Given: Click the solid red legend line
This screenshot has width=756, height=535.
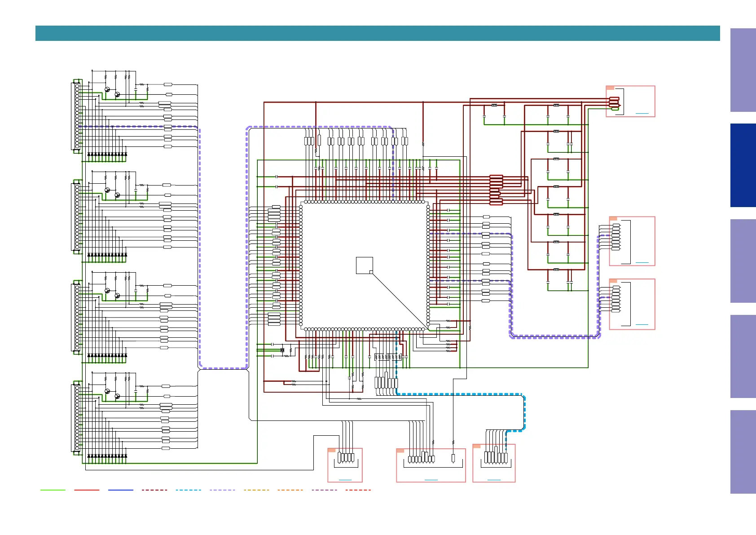Looking at the screenshot, I should coord(87,490).
